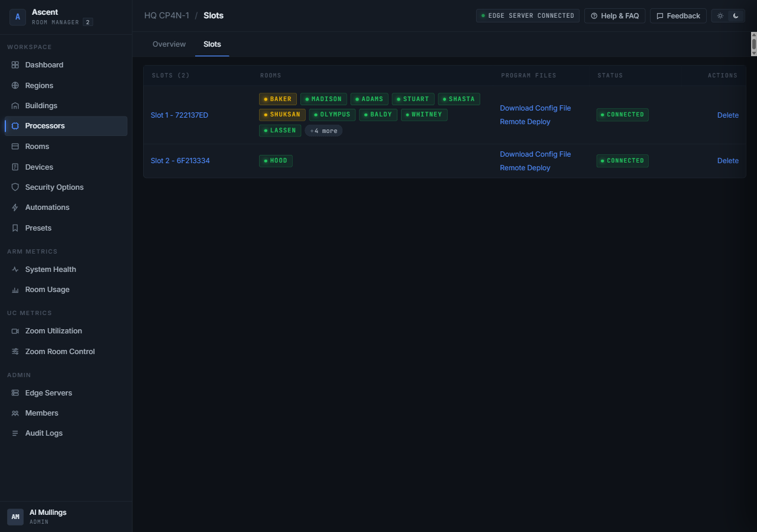757x532 pixels.
Task: Click the Feedback button
Action: [x=678, y=16]
